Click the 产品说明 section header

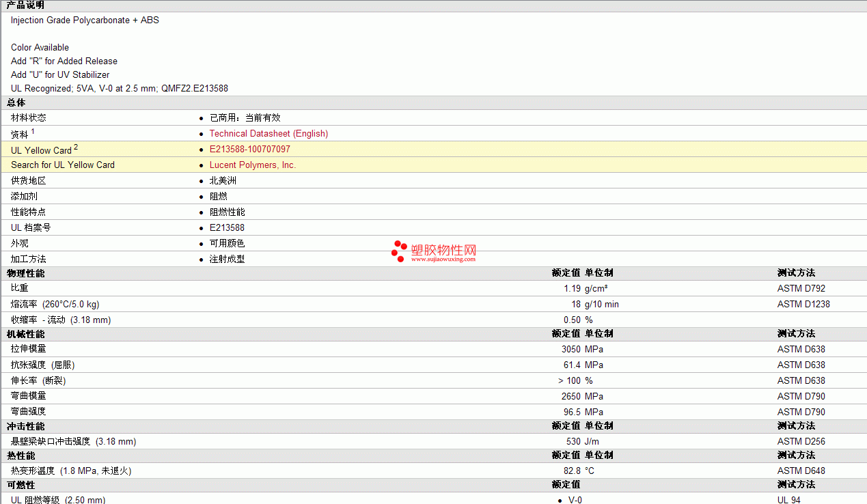coord(25,5)
